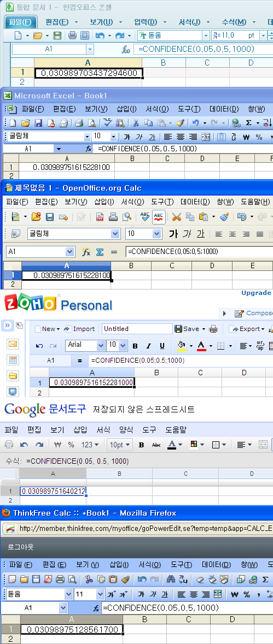The image size is (273, 644).
Task: Click the undo arrow in Hancom Office toolbar
Action: click(x=100, y=36)
